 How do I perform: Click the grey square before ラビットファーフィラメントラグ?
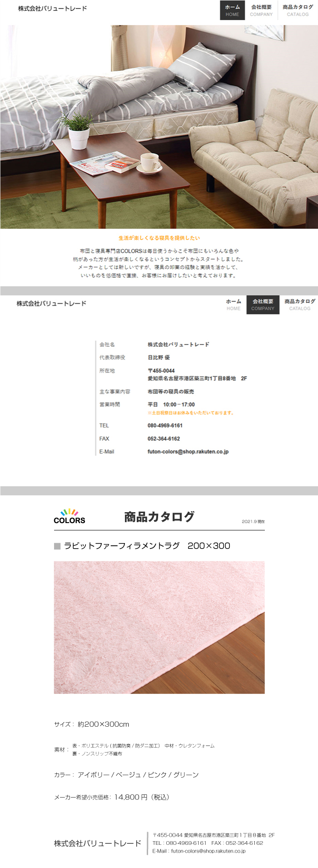pyautogui.click(x=57, y=546)
